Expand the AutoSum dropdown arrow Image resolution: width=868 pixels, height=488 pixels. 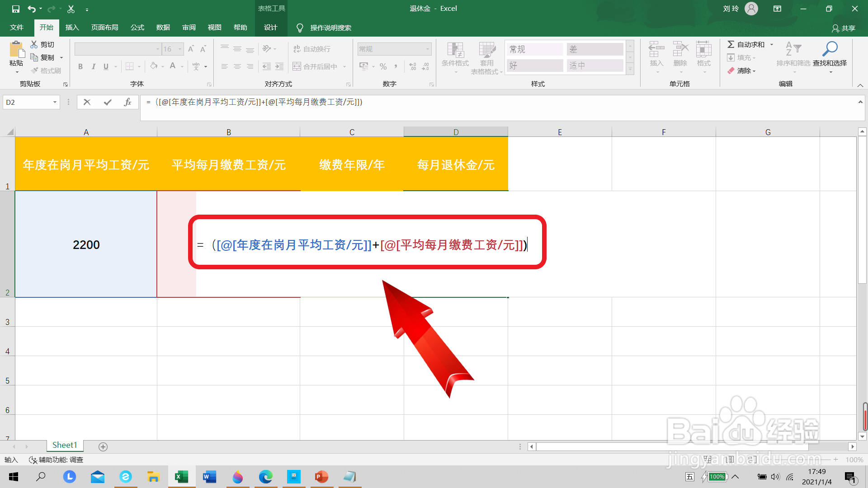pos(772,44)
